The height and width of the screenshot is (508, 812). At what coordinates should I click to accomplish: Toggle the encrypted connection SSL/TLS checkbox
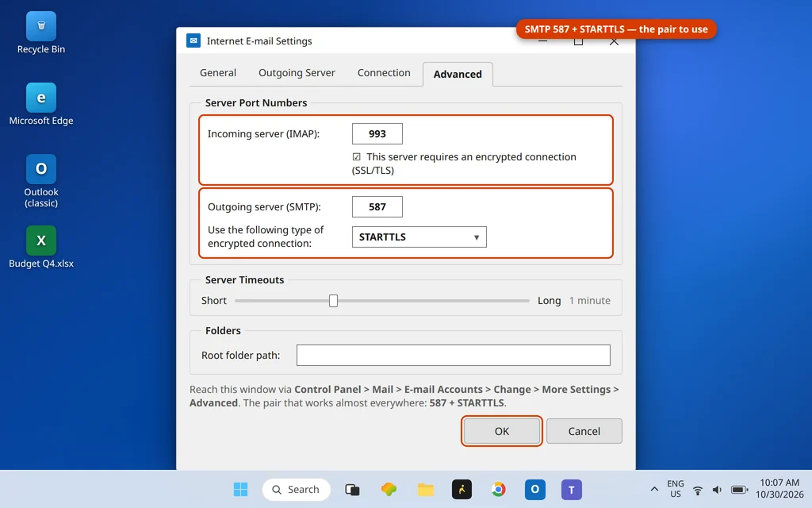pos(356,156)
